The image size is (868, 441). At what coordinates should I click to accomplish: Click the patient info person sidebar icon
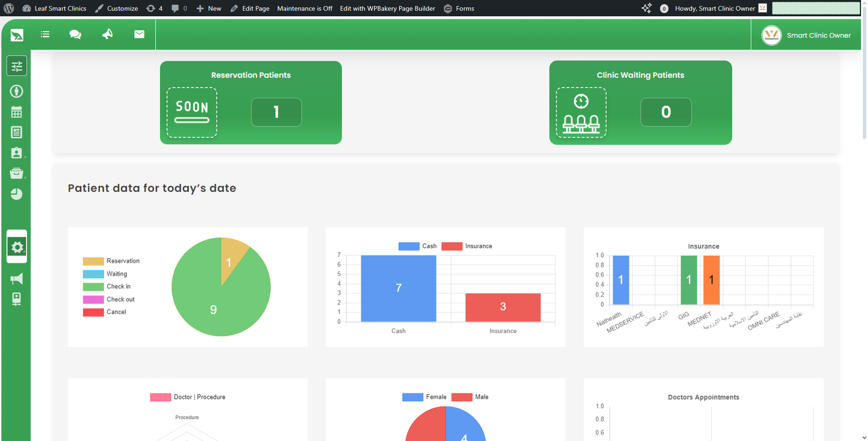(16, 91)
